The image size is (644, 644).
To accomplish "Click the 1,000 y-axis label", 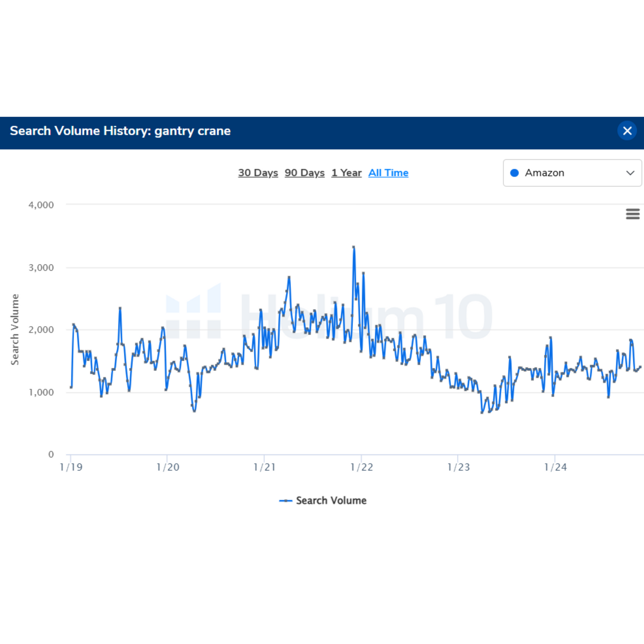I will click(41, 392).
